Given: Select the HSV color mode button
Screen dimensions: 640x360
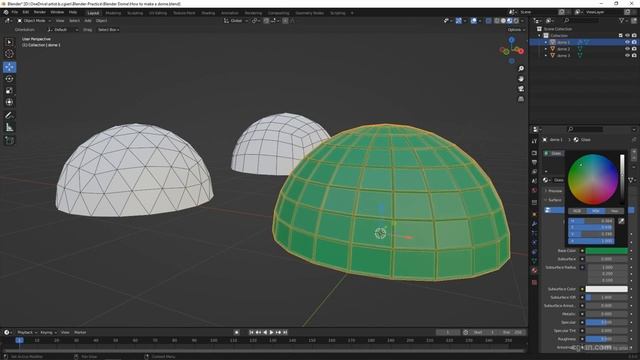Looking at the screenshot, I should (596, 211).
